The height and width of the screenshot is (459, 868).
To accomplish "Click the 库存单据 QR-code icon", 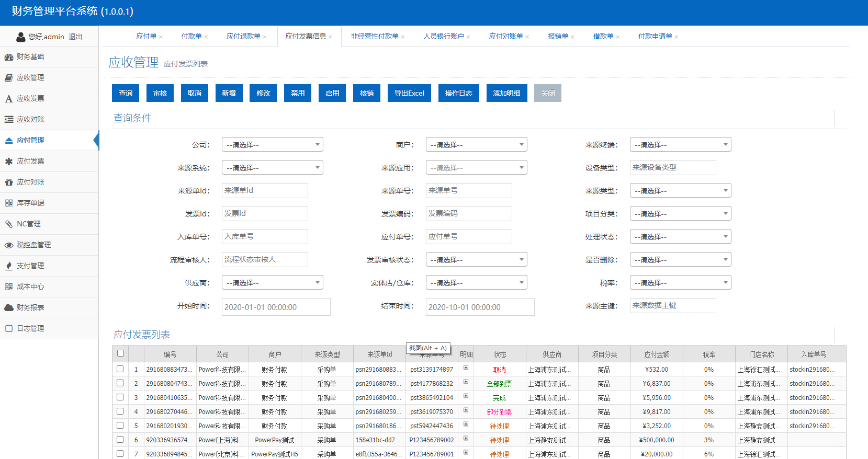I will click(x=8, y=203).
